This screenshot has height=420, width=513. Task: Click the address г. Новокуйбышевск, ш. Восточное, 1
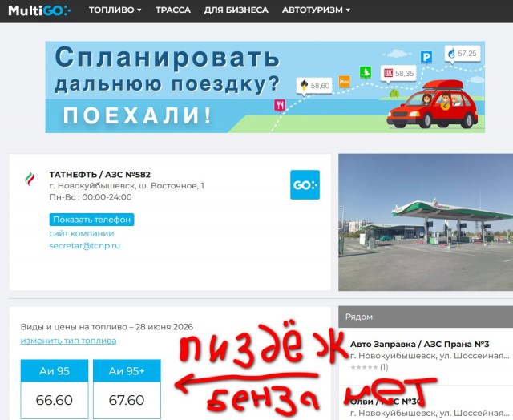pos(127,186)
